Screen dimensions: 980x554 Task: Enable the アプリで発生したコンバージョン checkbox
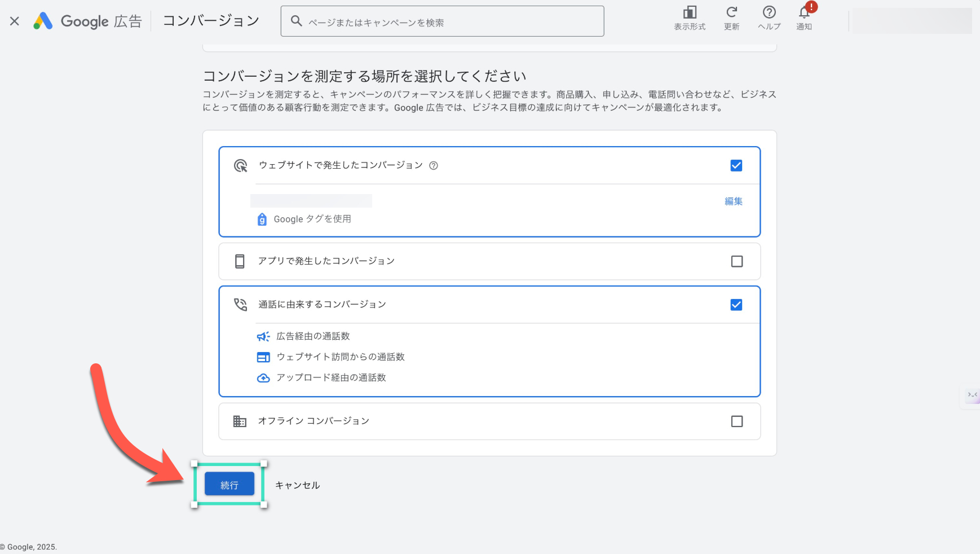(736, 261)
